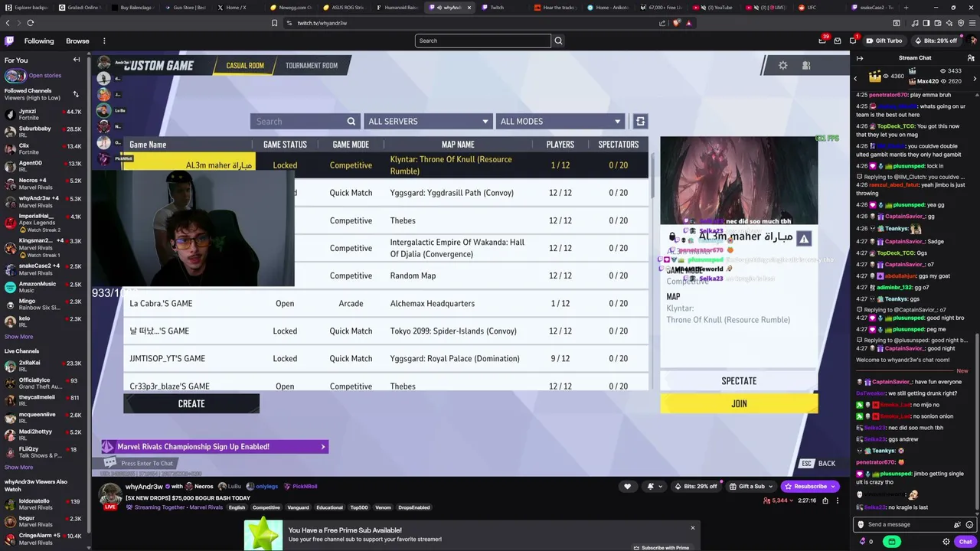Select La Cabra.'S GAME room row
The width and height of the screenshot is (980, 551).
[x=386, y=303]
